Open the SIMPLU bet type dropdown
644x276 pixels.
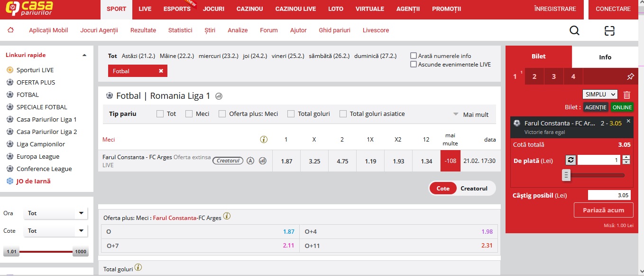tap(600, 94)
